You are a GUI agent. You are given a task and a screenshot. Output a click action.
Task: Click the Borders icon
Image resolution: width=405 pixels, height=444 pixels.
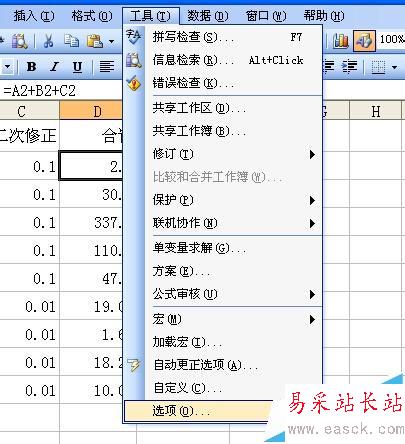tap(378, 67)
